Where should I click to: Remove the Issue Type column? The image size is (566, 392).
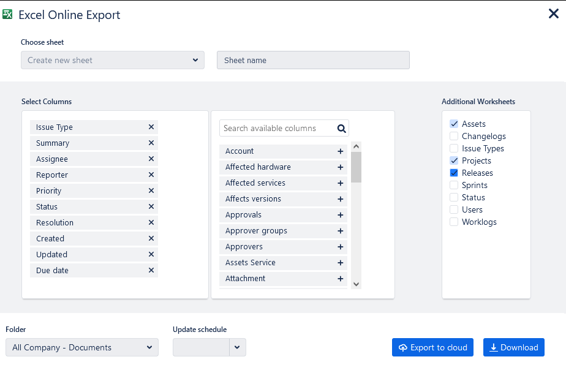tap(151, 127)
